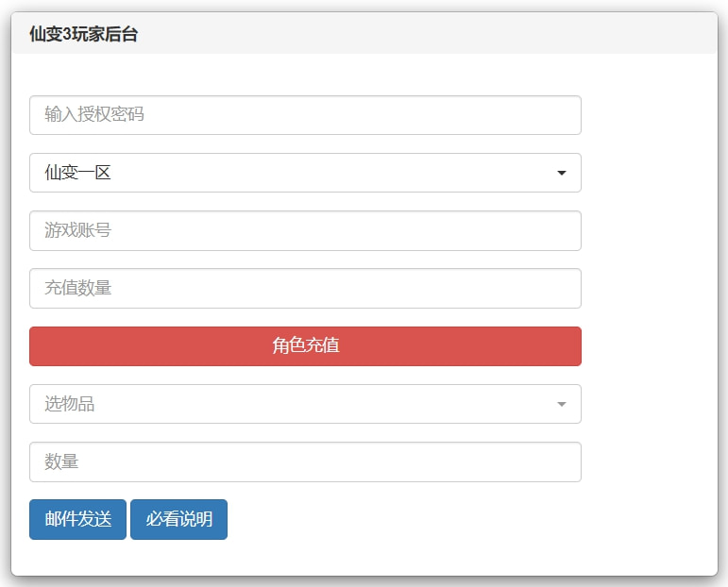Click the 仙变一区 text in server selector
Viewport: 728px width, 587px height.
77,173
